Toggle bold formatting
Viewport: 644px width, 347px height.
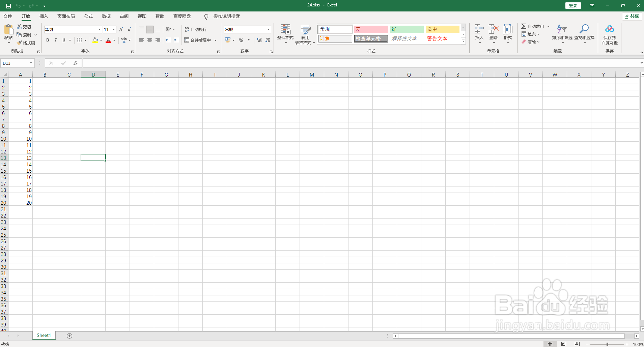click(x=48, y=40)
